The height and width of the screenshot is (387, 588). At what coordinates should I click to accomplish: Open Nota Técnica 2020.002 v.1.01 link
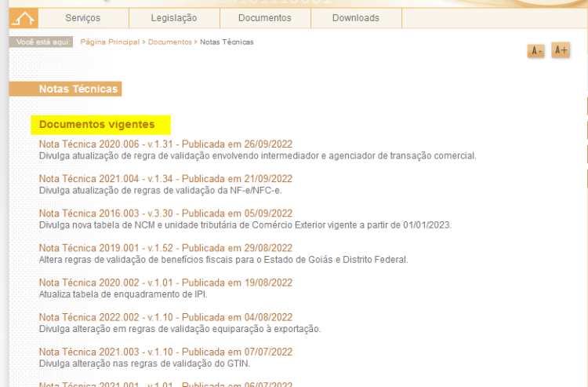click(x=165, y=283)
